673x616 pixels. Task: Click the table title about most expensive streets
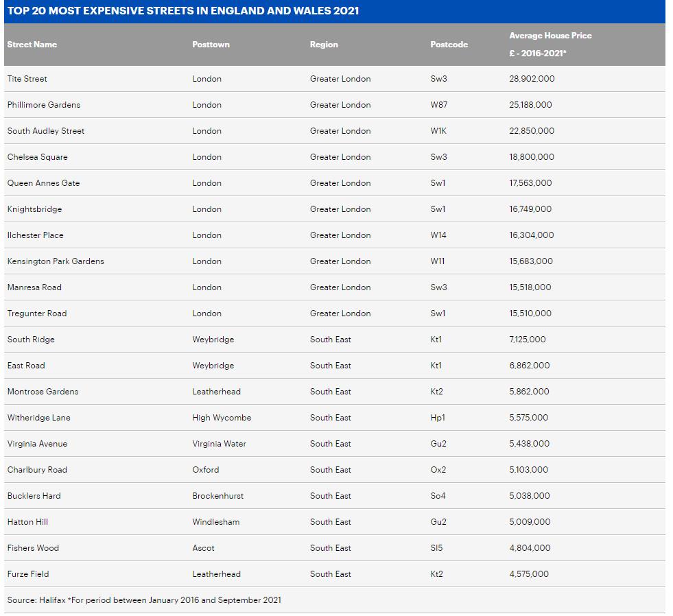tap(183, 11)
